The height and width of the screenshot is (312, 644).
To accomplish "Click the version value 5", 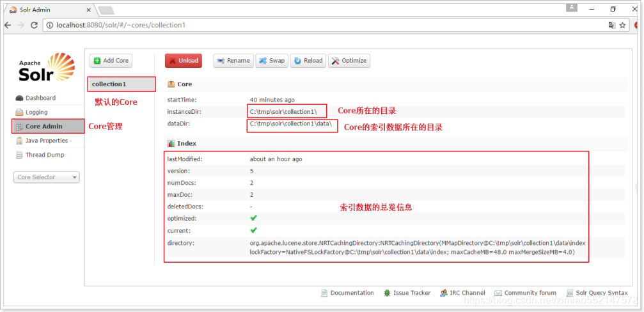I will pos(252,171).
